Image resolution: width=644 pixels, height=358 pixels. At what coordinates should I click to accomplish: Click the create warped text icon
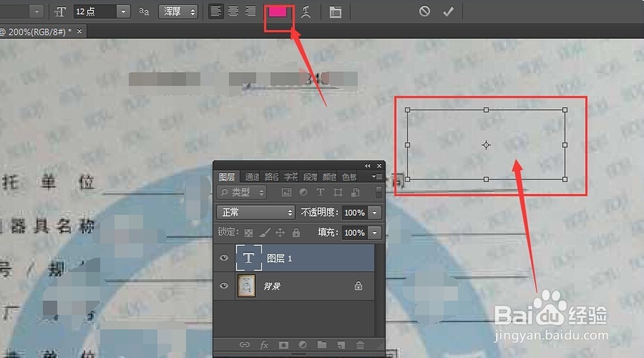pos(306,12)
